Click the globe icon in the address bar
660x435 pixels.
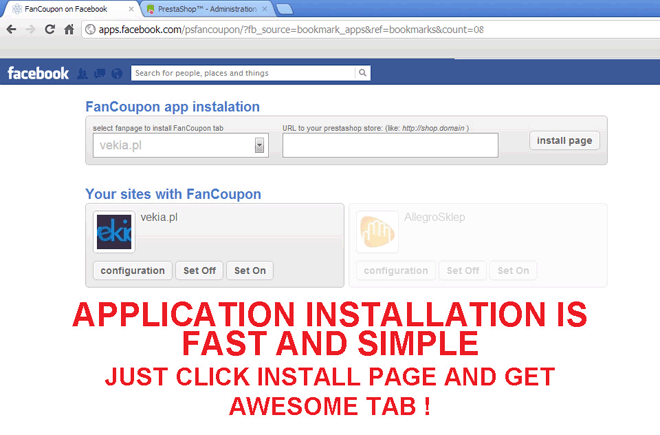90,29
